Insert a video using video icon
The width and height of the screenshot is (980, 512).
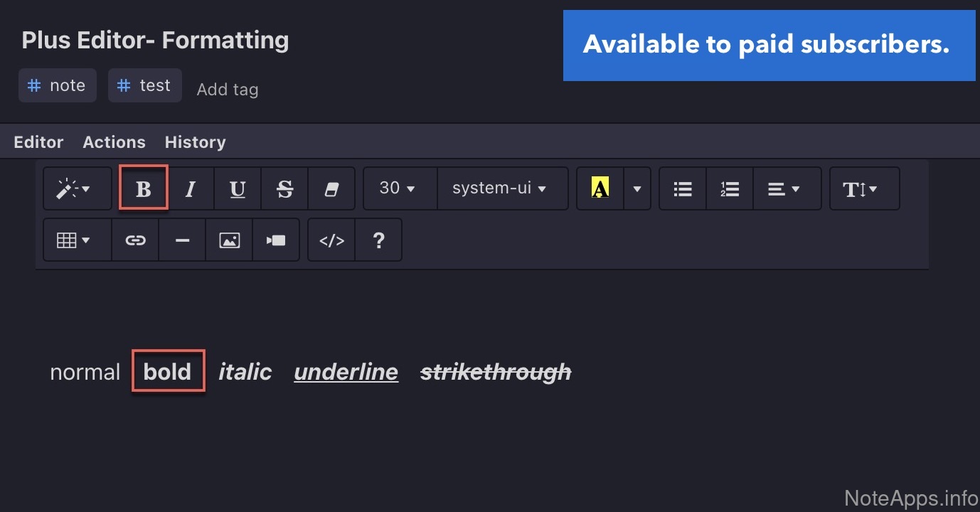click(276, 240)
